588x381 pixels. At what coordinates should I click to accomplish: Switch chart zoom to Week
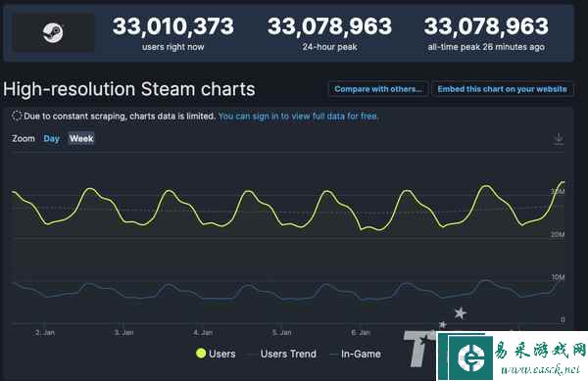[81, 139]
